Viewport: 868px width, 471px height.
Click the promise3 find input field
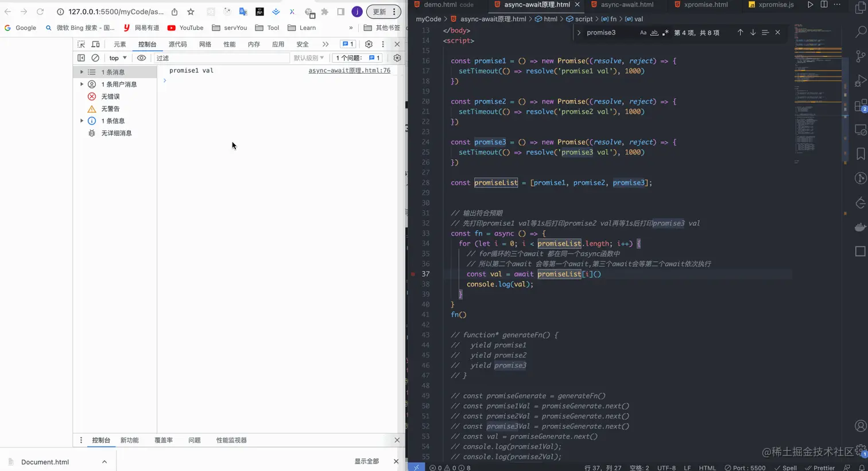tap(611, 33)
